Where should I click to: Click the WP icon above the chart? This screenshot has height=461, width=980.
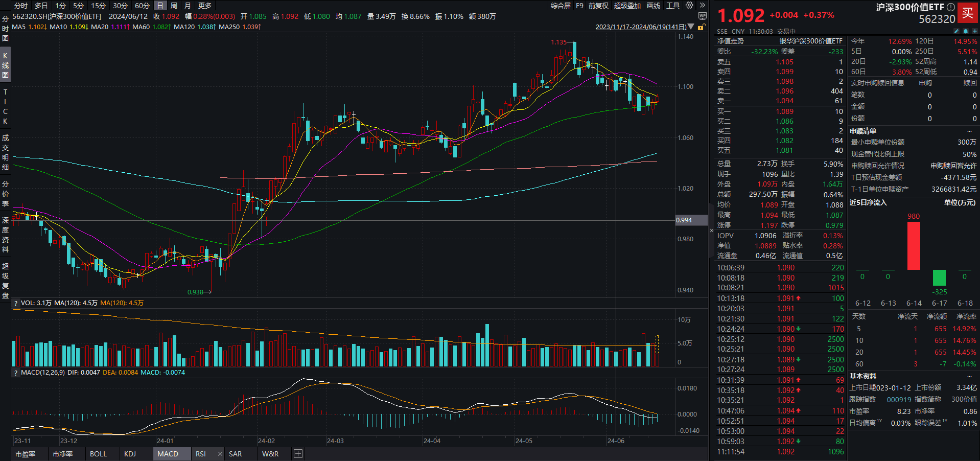pos(702,16)
